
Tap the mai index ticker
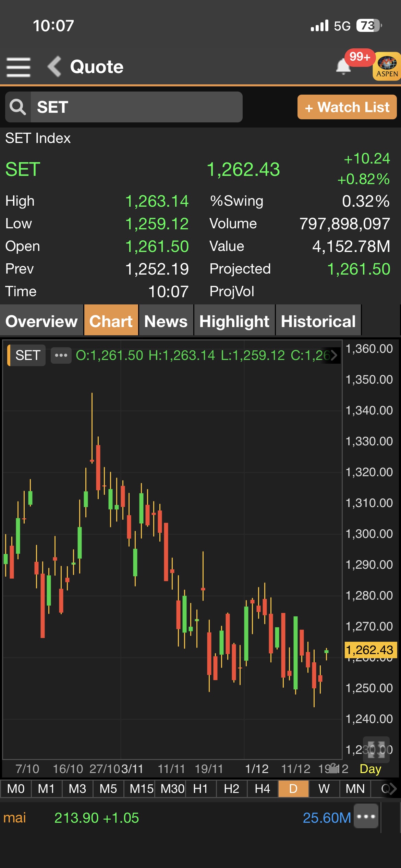click(15, 818)
